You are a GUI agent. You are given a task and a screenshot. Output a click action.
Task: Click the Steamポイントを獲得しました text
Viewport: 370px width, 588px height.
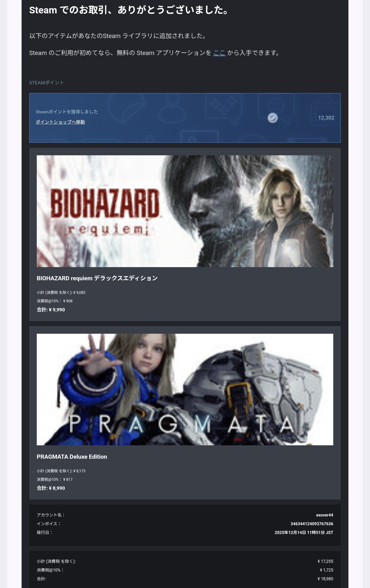point(67,112)
